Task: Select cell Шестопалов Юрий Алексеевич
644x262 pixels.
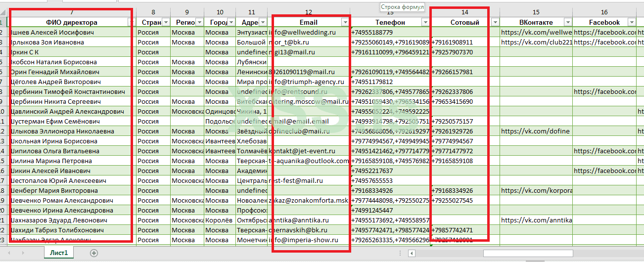Action: pos(72,180)
